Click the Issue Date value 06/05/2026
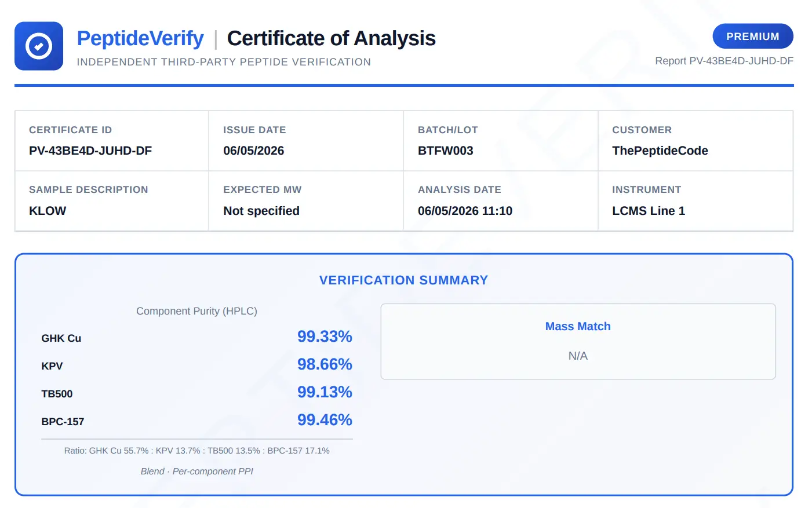Viewport: 812px width, 508px height. pyautogui.click(x=253, y=151)
